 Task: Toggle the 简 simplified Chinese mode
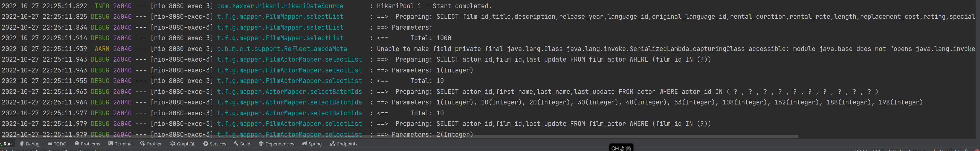[628, 148]
